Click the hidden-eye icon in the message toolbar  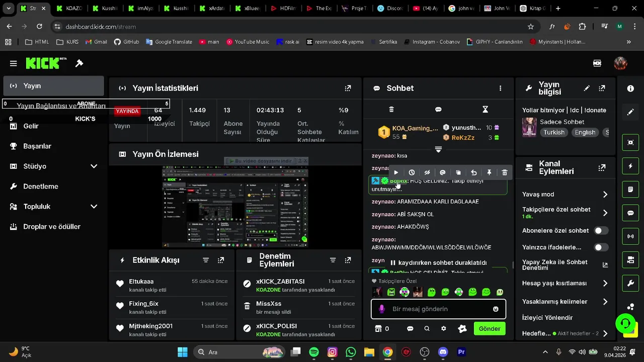[427, 172]
